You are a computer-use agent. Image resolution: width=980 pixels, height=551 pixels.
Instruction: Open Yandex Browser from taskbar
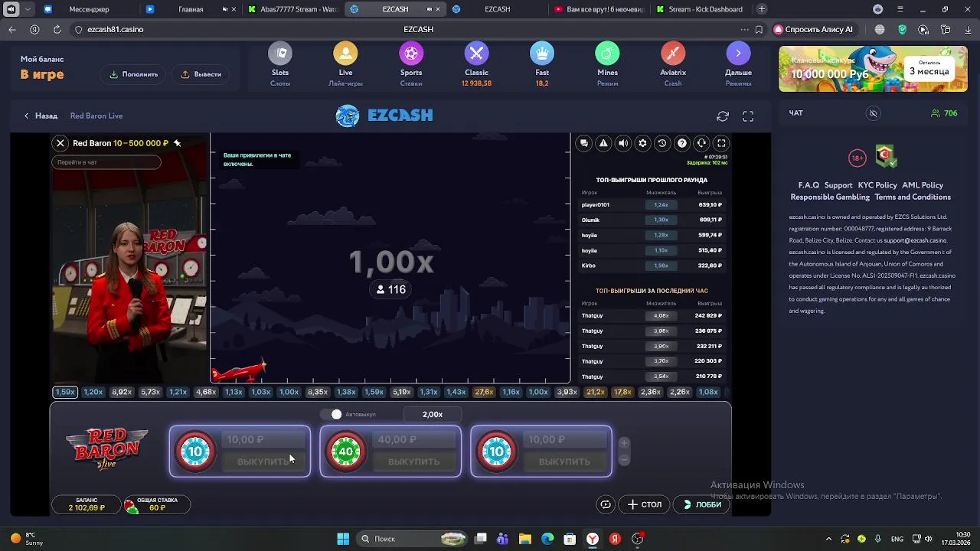coord(592,539)
